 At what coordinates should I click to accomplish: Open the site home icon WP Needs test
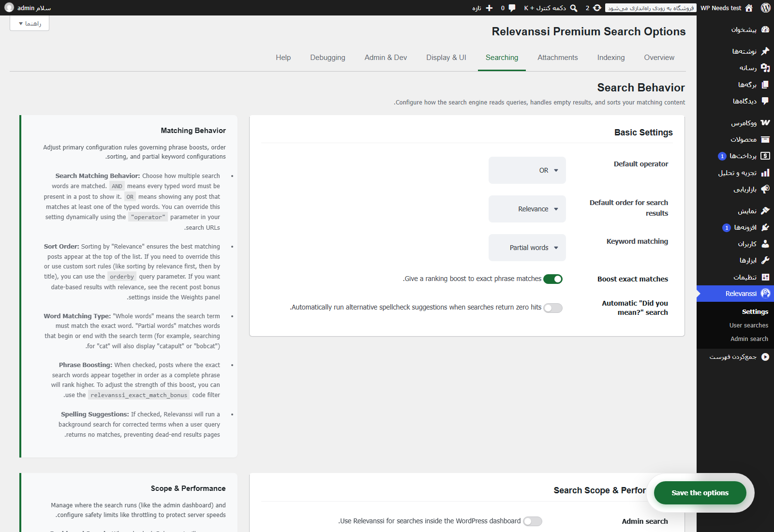point(749,8)
